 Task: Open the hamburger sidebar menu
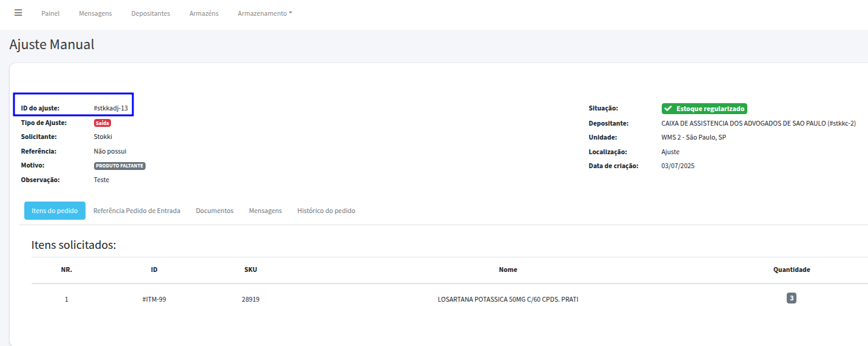18,13
